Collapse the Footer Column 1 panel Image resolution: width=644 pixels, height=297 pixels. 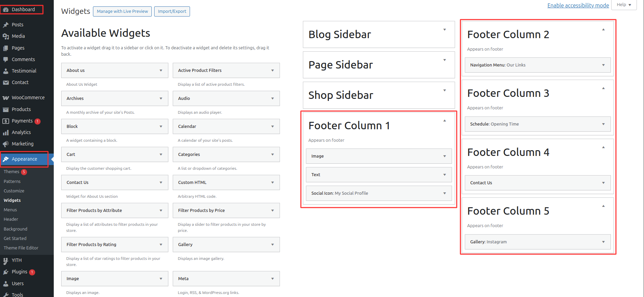(444, 120)
